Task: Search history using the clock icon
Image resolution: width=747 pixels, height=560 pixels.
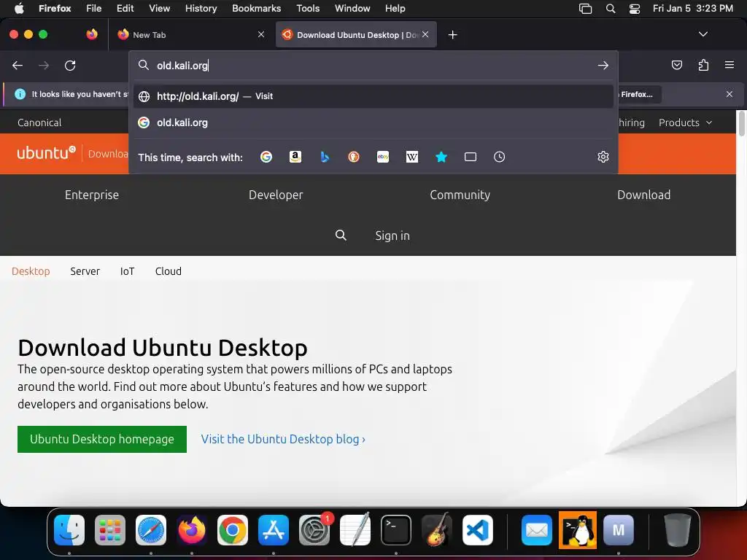Action: pyautogui.click(x=499, y=157)
